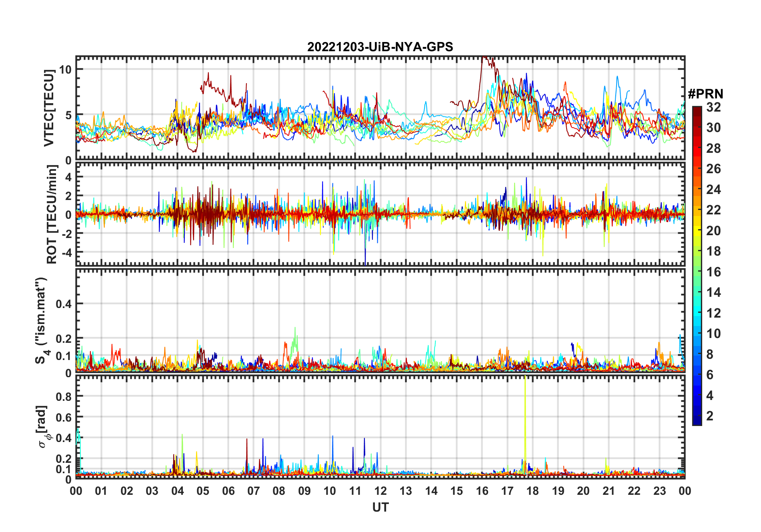Click the "5" tick on the VTEC axis
761x532 pixels.
pos(68,116)
